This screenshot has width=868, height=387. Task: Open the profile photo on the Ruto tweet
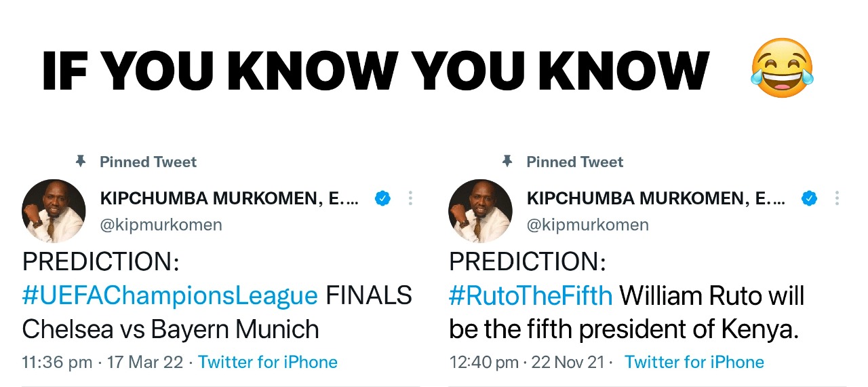coord(481,211)
